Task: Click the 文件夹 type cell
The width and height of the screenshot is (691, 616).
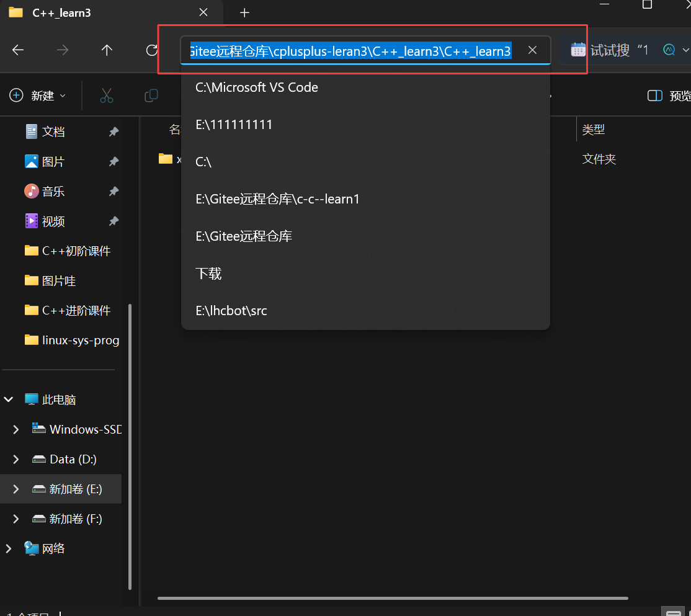Action: 599,159
